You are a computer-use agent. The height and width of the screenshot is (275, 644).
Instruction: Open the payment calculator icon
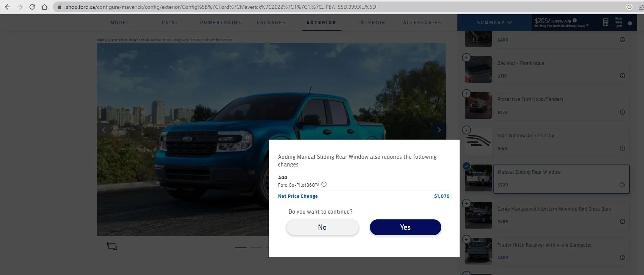[x=606, y=22]
